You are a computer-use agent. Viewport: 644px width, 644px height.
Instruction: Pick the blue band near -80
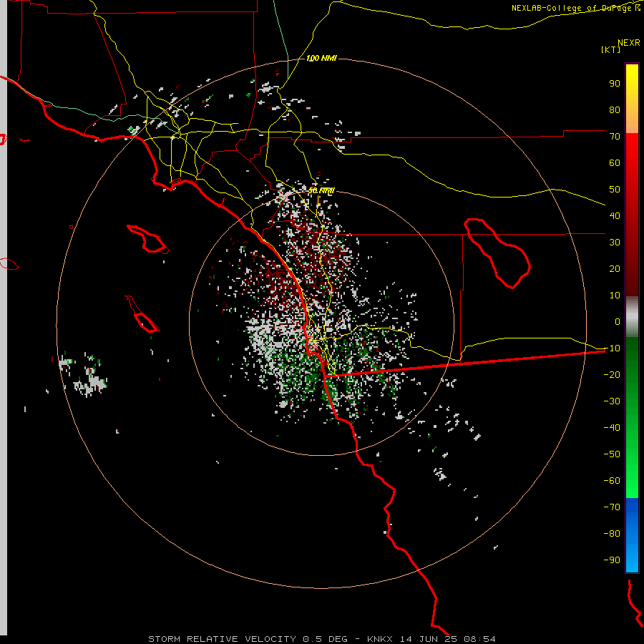[632, 534]
